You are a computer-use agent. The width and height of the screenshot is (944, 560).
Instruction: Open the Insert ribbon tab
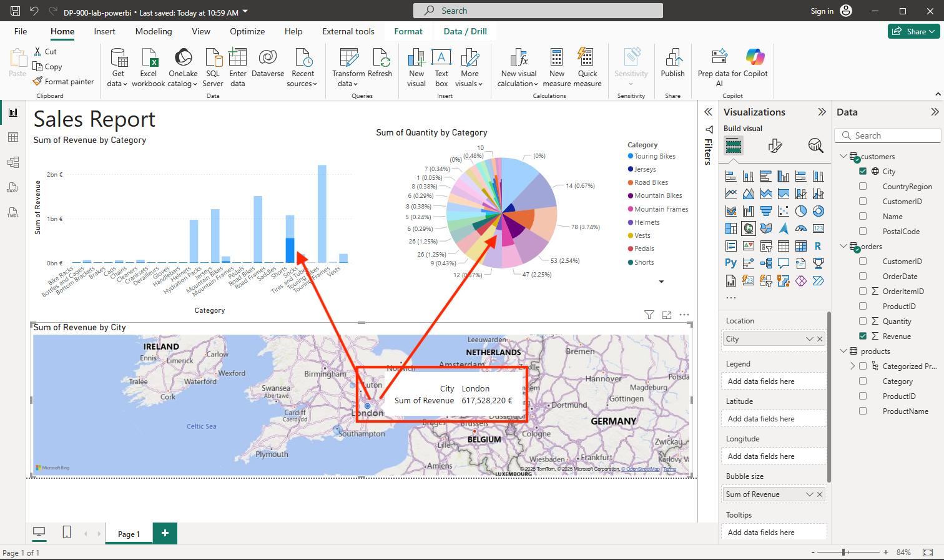104,31
